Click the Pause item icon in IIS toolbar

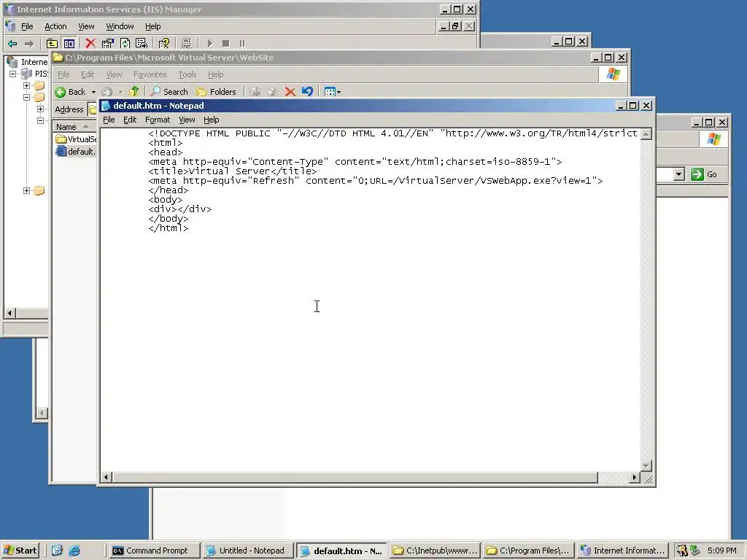pos(242,43)
